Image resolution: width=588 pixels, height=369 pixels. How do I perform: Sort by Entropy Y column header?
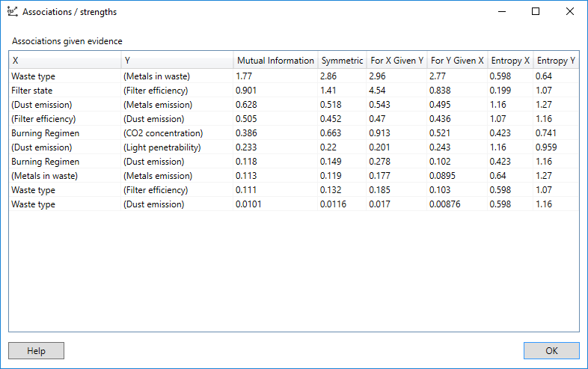(556, 61)
